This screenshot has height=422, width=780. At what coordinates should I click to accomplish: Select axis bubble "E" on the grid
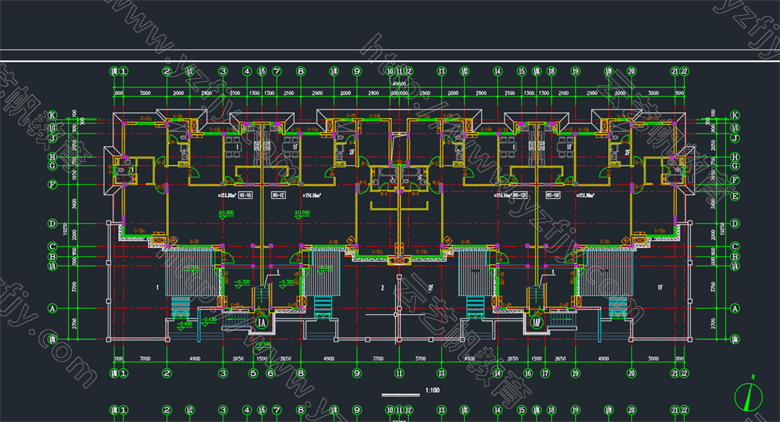point(735,196)
